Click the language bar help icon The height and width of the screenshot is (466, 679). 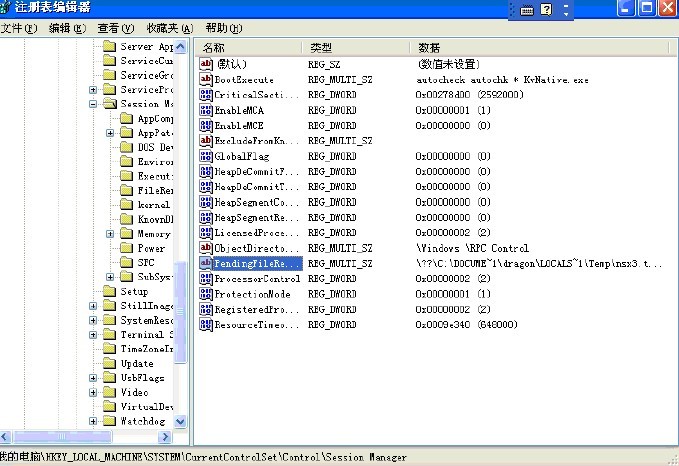547,9
